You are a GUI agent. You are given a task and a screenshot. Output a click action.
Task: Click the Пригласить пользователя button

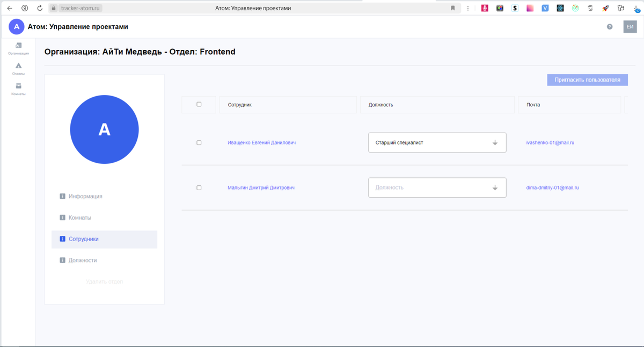click(588, 79)
